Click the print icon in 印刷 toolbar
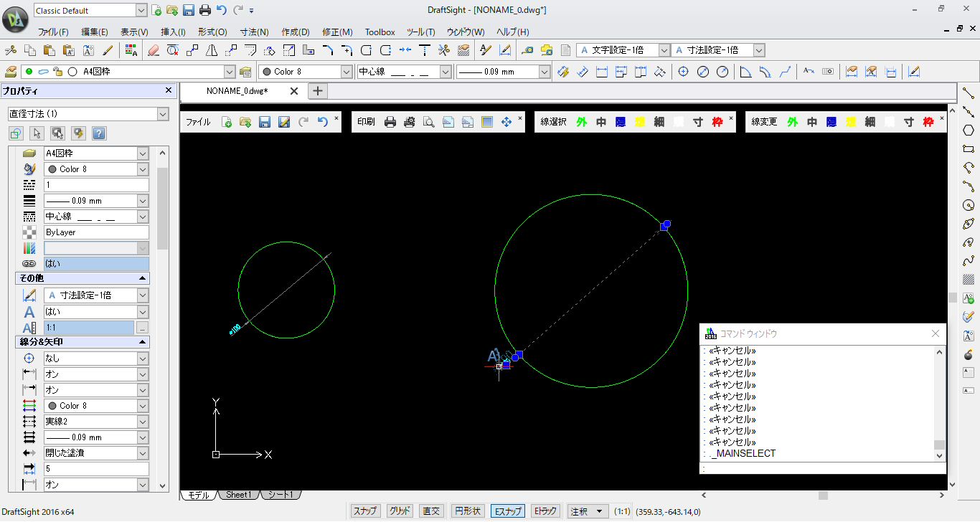 [390, 122]
